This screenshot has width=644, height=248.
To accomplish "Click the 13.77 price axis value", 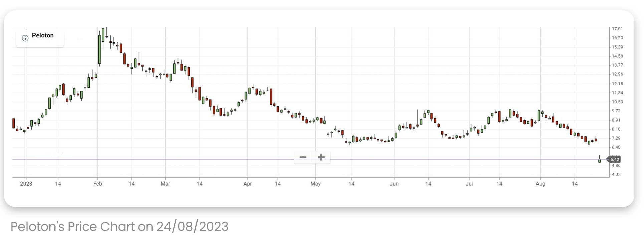I will 617,65.
